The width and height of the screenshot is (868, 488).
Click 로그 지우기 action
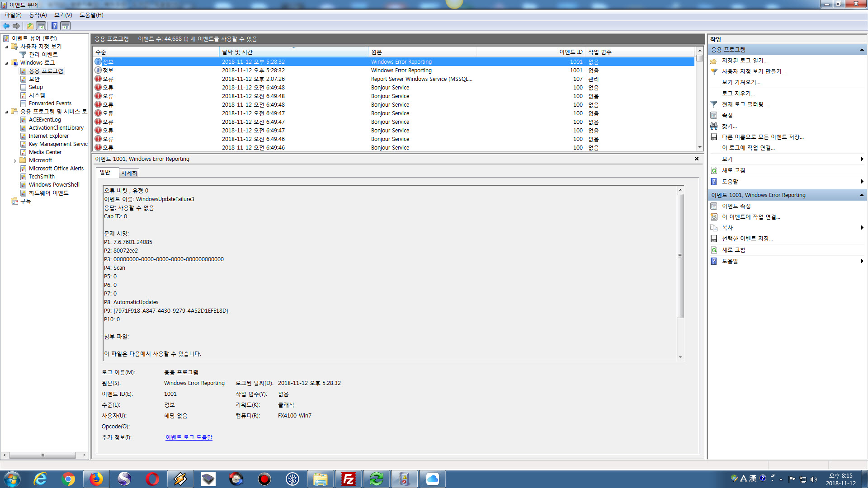pos(738,94)
